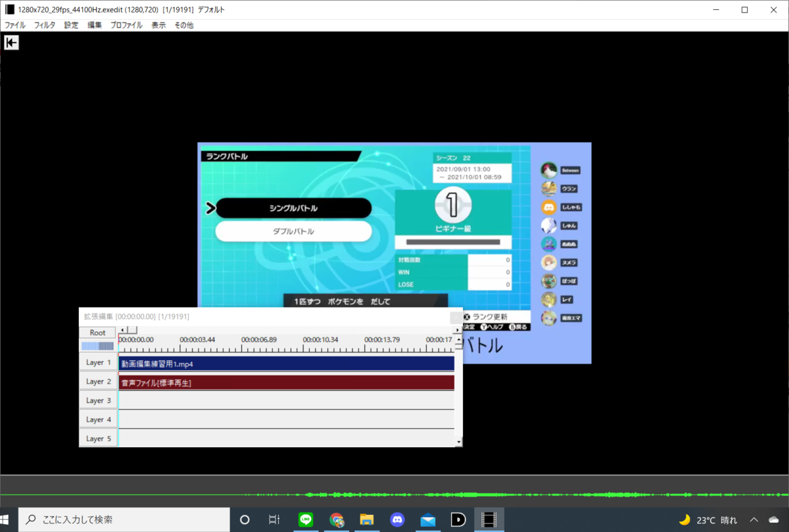The height and width of the screenshot is (532, 789).
Task: Open Cortana circle icon
Action: (245, 520)
